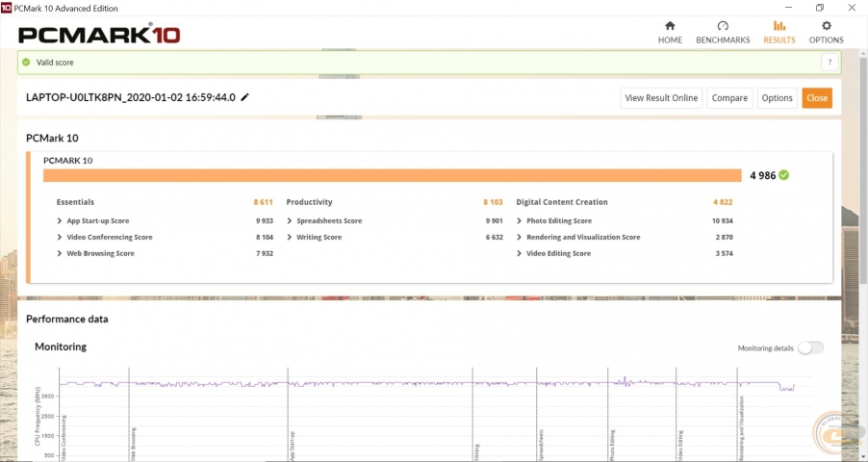
Task: Click the Digital Content Creation heading
Action: coord(562,202)
